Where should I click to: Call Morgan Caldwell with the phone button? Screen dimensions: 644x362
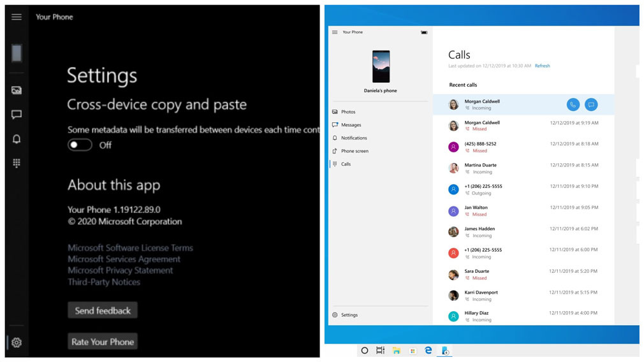pos(573,105)
